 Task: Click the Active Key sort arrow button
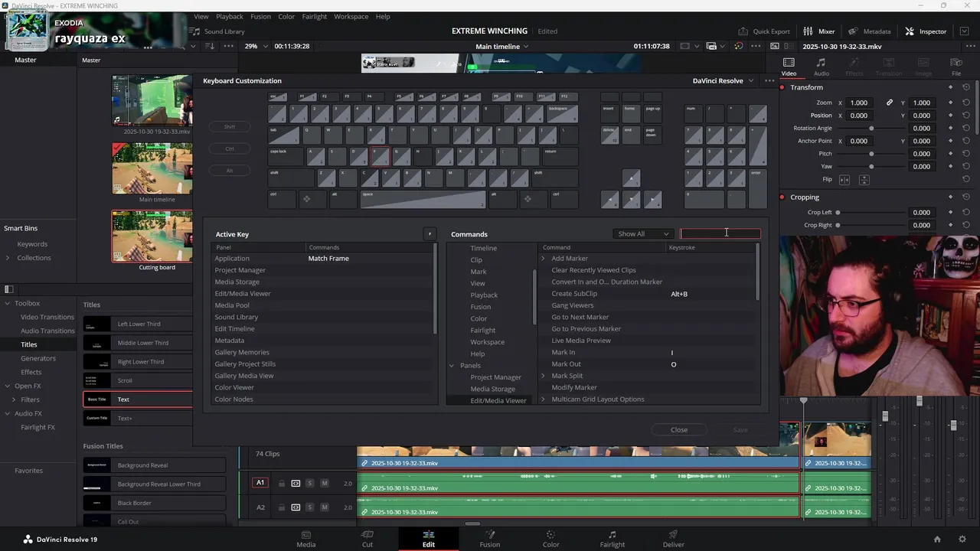430,234
